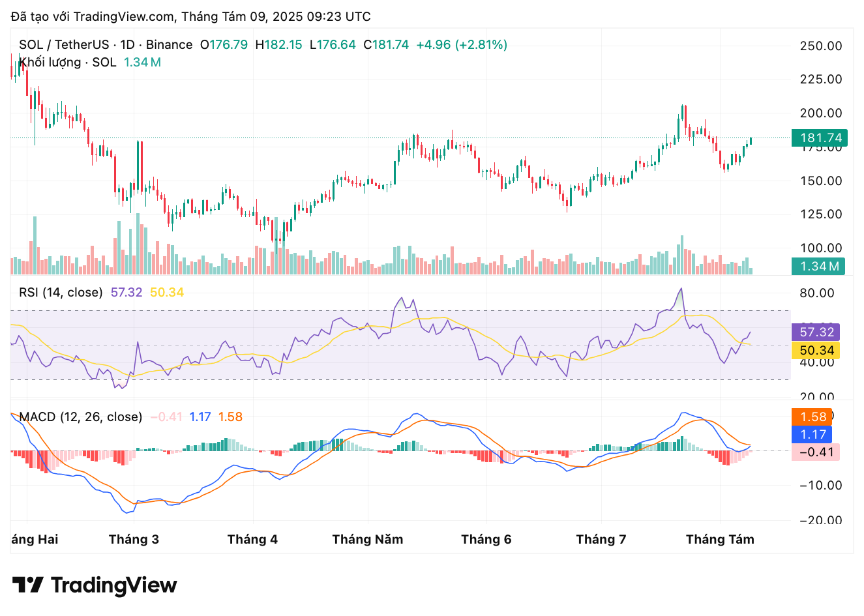Select the yellow 50.34 RSI average tag
The image size is (864, 616).
[816, 351]
